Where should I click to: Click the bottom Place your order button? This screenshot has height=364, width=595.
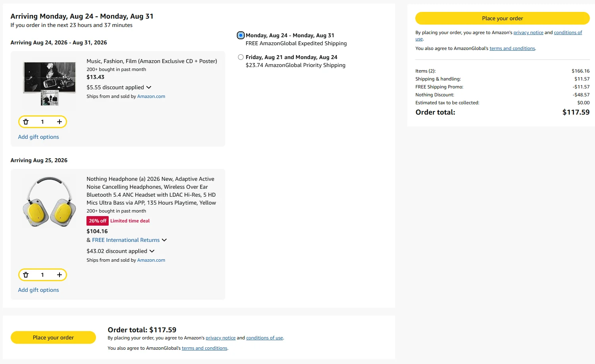pos(53,337)
